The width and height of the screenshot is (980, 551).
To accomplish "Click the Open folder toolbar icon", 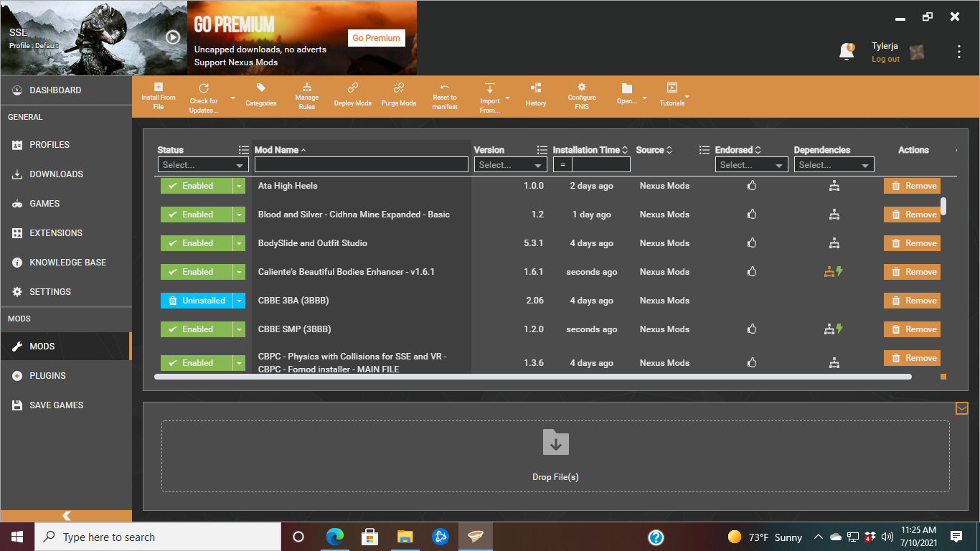I will (627, 88).
